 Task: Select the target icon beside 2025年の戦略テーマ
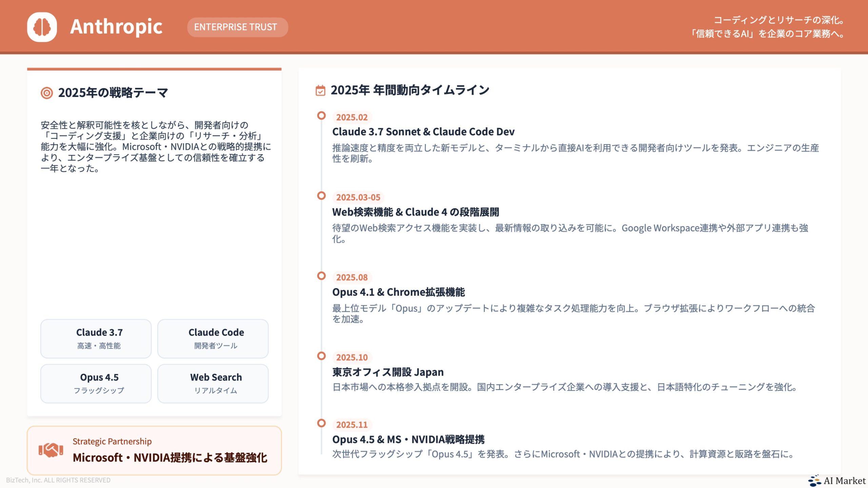tap(47, 92)
